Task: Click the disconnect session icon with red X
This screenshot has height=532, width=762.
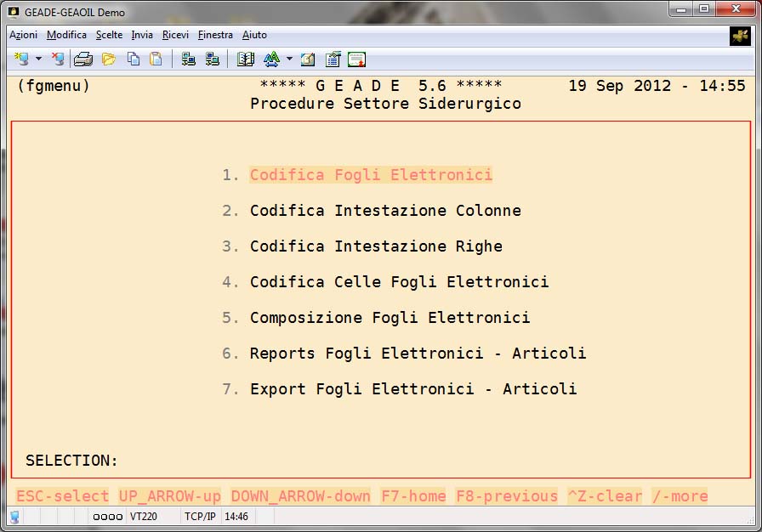Action: [57, 59]
